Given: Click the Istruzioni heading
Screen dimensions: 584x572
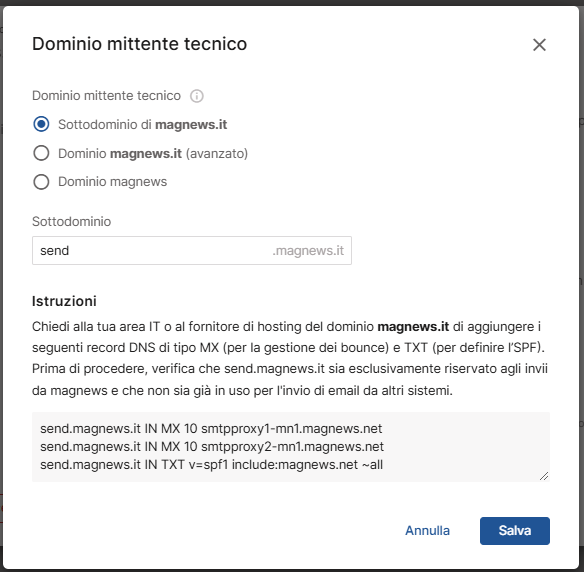Looking at the screenshot, I should (64, 301).
